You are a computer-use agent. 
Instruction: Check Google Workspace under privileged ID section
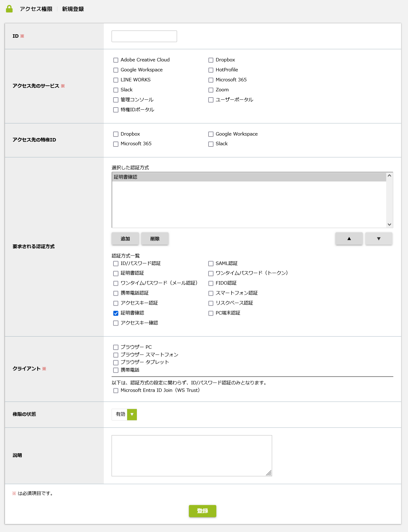click(211, 134)
